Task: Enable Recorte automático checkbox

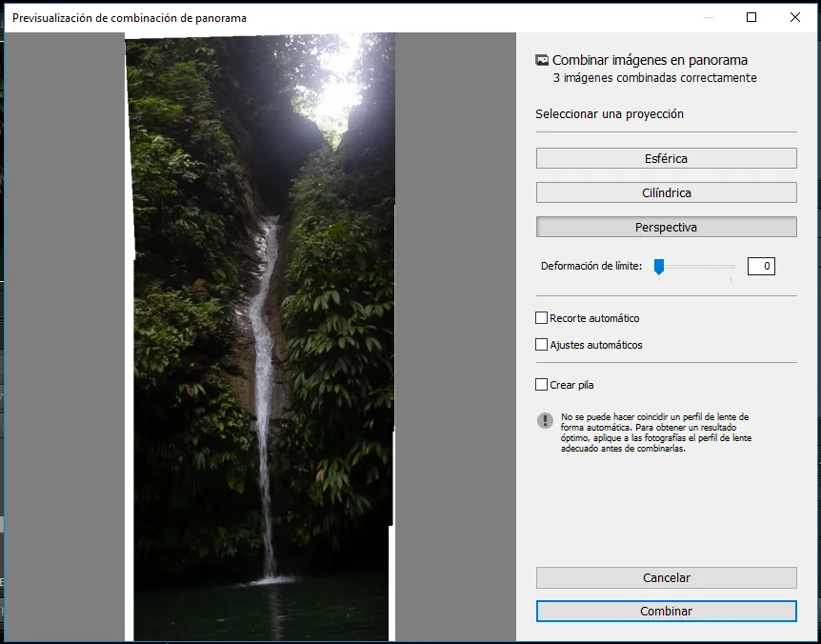Action: (541, 318)
